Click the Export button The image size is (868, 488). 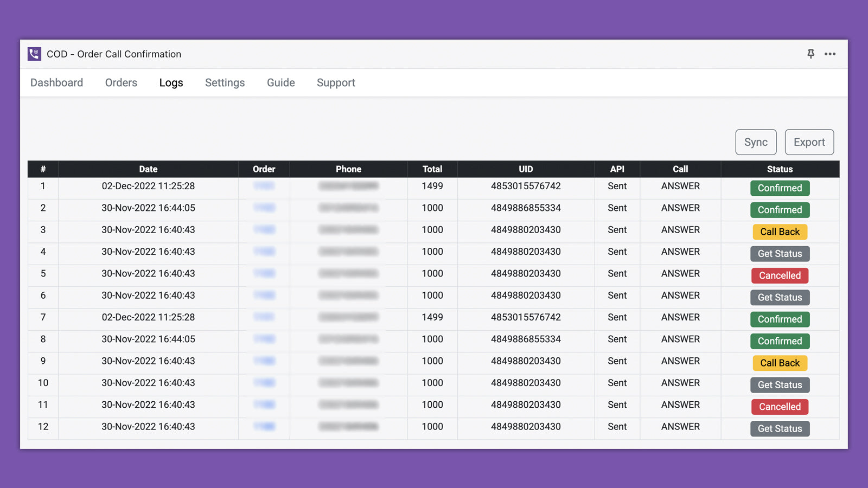(809, 142)
